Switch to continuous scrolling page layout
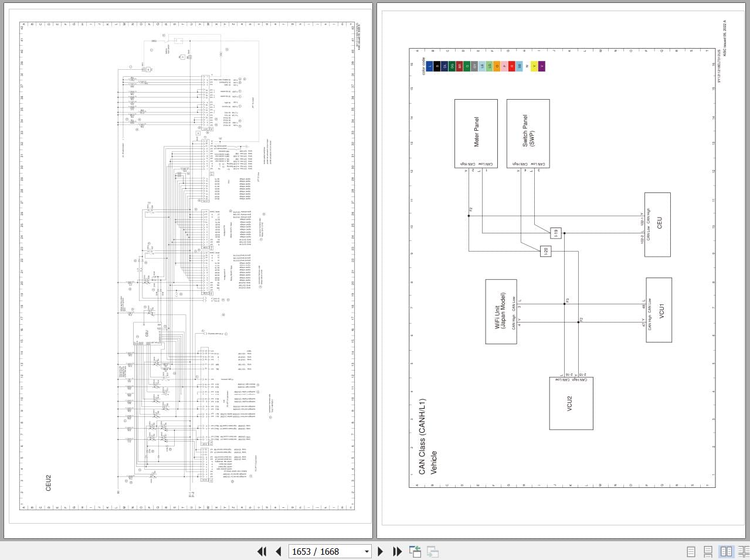The width and height of the screenshot is (750, 560). point(708,551)
